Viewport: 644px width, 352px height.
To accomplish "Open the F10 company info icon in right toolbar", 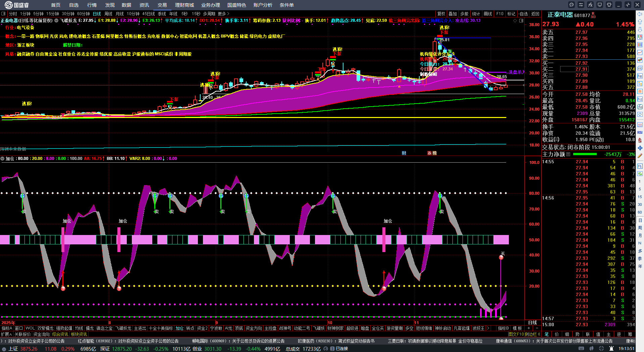I will (x=640, y=76).
